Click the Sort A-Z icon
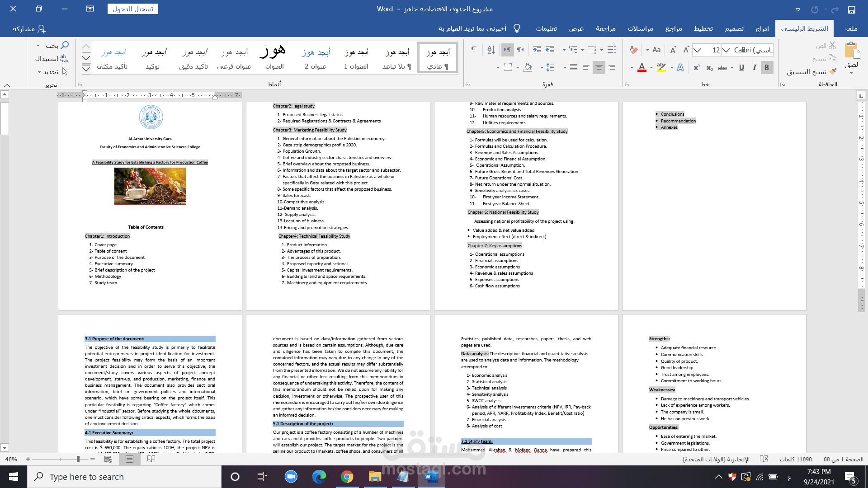The height and width of the screenshot is (488, 868). pos(491,50)
